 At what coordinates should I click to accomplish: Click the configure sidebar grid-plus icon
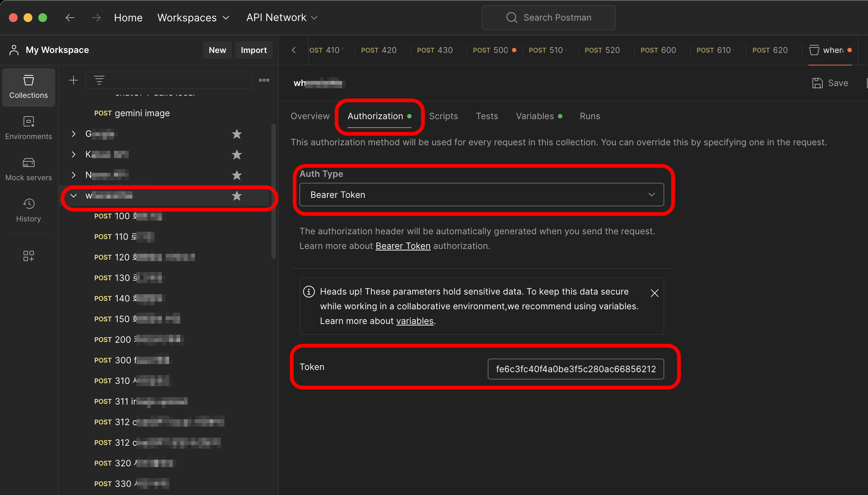(28, 256)
